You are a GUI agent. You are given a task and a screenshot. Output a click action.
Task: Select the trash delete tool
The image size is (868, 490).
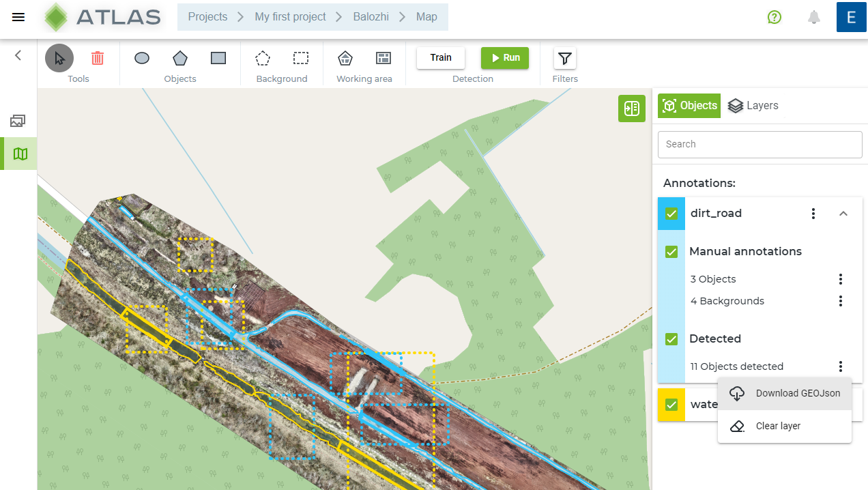98,58
